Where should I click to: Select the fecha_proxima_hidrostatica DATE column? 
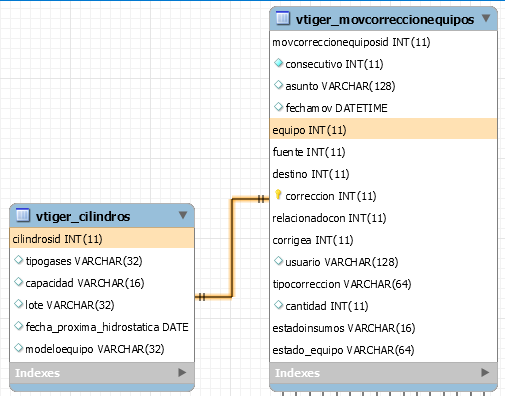click(x=102, y=327)
